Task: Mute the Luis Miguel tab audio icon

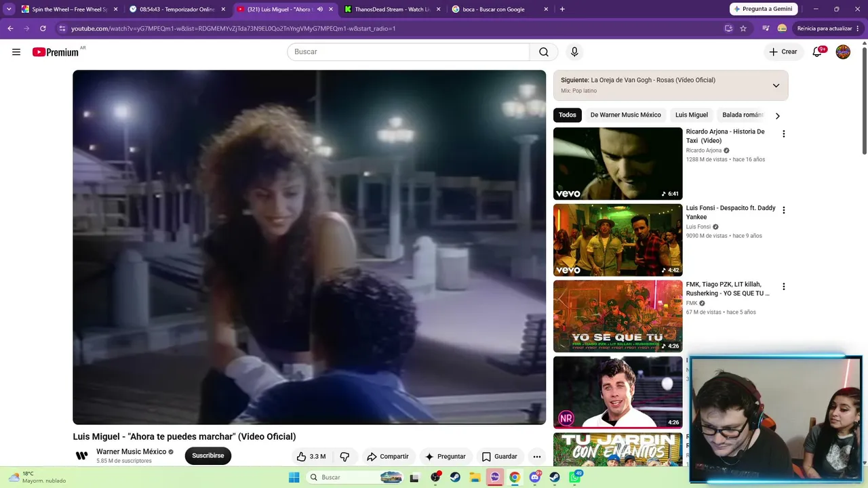Action: click(x=320, y=9)
